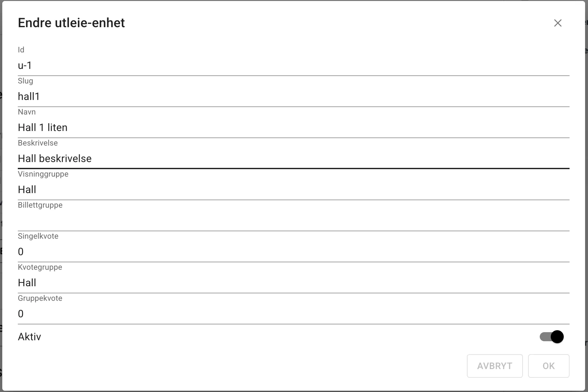Close the Endre utleie-enhet dialog with X
588x392 pixels.
coord(558,23)
